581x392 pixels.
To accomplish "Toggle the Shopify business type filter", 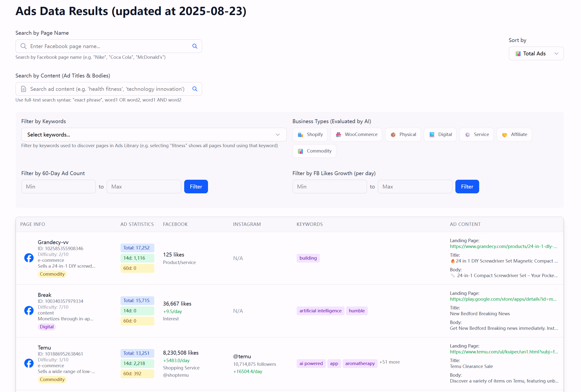I will click(x=310, y=135).
